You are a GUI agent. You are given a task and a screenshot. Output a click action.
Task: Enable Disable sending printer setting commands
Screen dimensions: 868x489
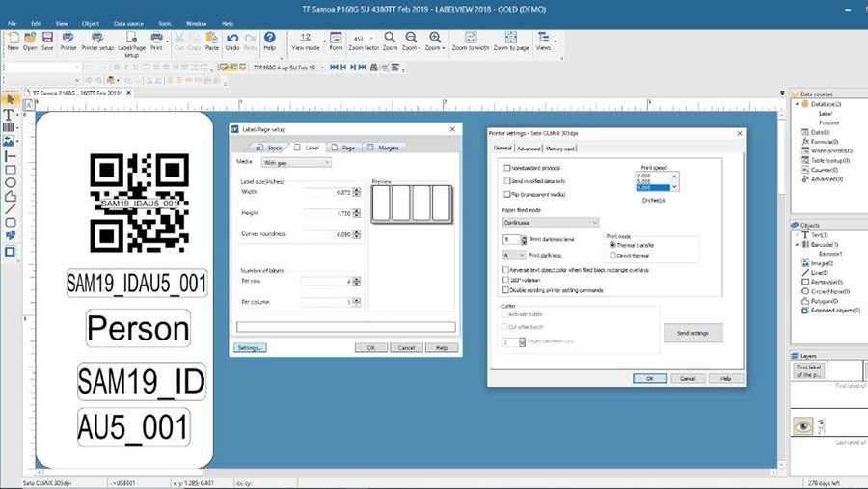[x=505, y=289]
